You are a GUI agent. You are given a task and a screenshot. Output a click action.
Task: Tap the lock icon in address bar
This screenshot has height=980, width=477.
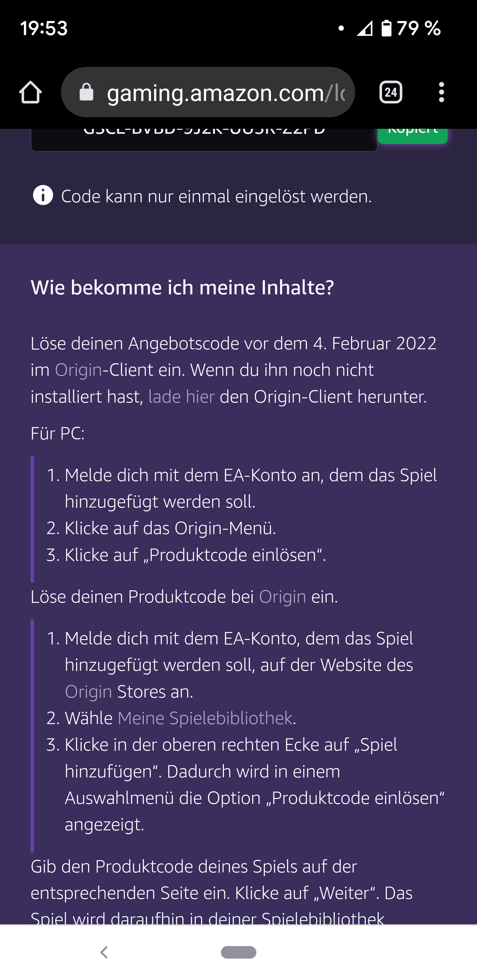tap(86, 92)
